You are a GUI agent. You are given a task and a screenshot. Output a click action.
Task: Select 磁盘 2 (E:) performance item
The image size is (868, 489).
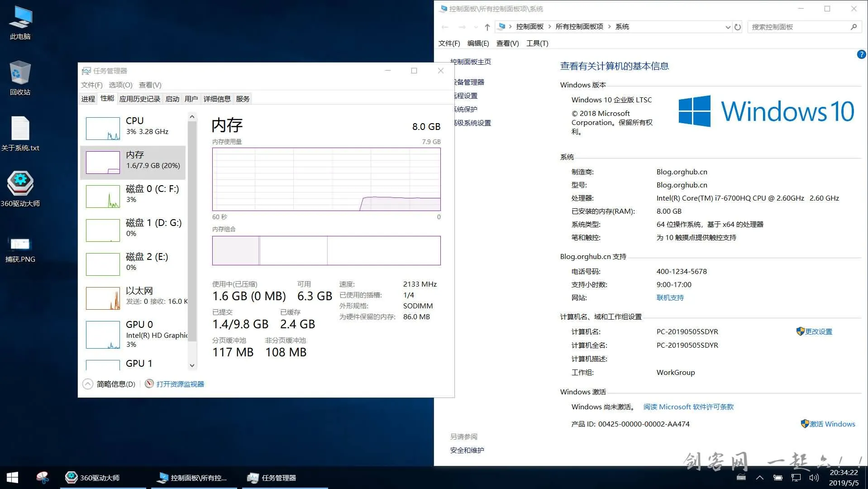(134, 264)
